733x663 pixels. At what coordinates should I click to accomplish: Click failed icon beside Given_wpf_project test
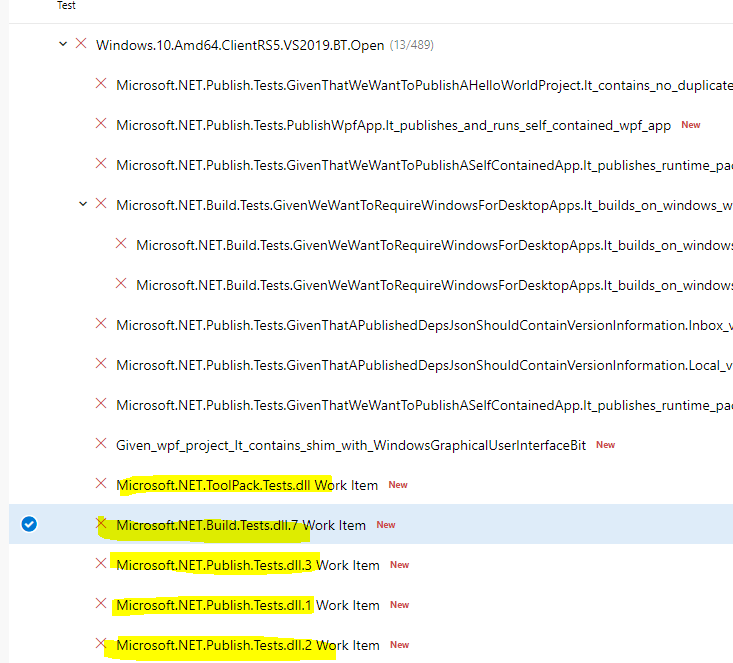pos(101,443)
